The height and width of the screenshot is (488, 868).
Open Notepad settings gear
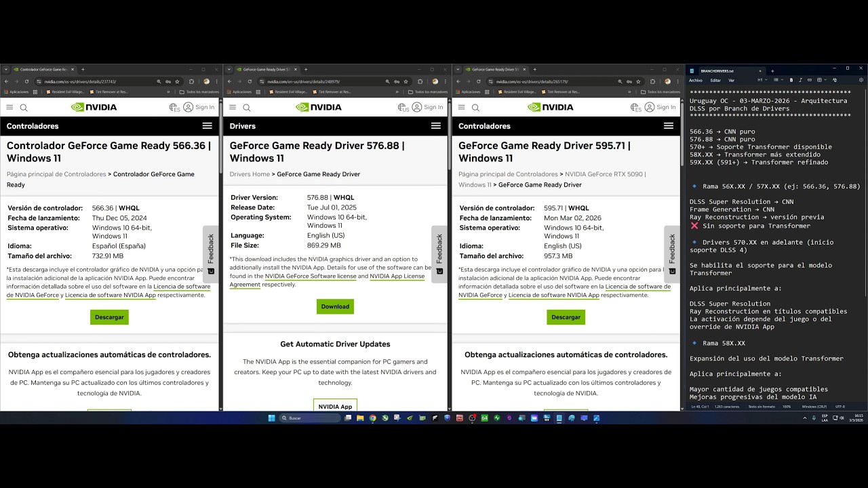pos(861,80)
